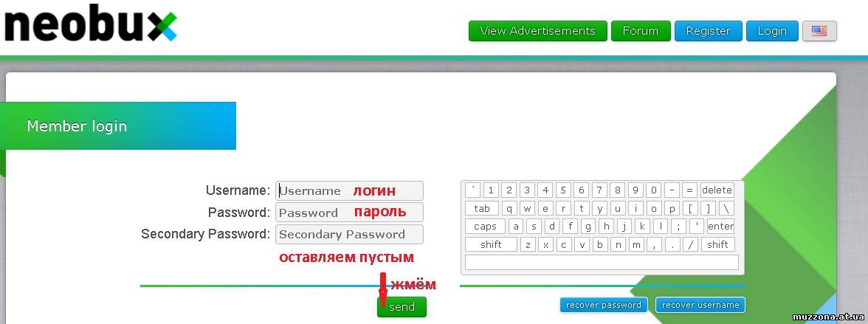Tap the k key on virtual keyboard
The image size is (868, 324).
pyautogui.click(x=643, y=227)
